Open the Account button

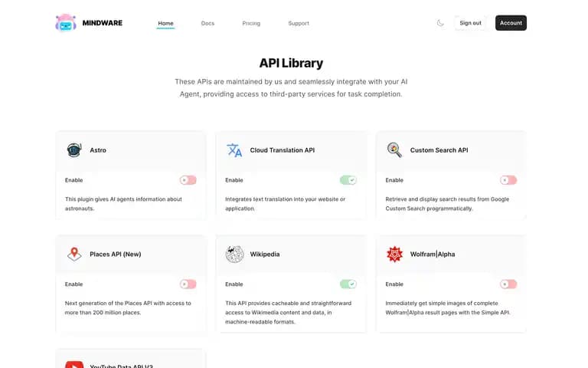tap(511, 23)
